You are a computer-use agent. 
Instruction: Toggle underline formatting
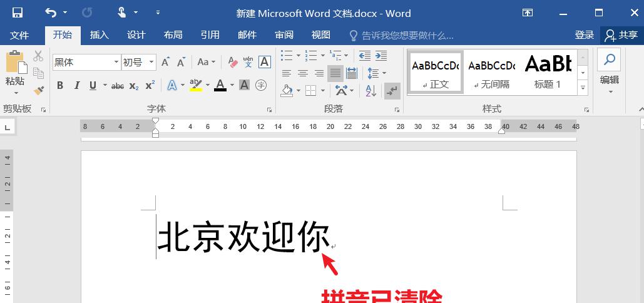93,85
